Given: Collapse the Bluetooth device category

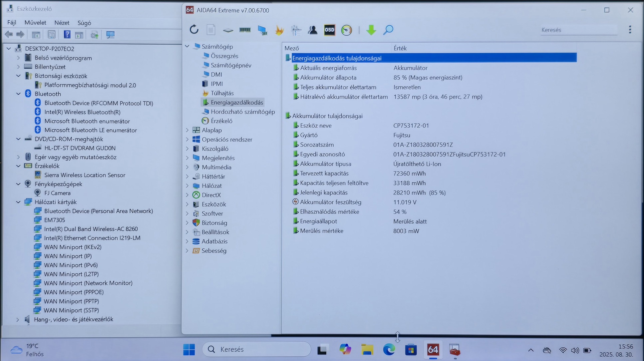Looking at the screenshot, I should (18, 94).
